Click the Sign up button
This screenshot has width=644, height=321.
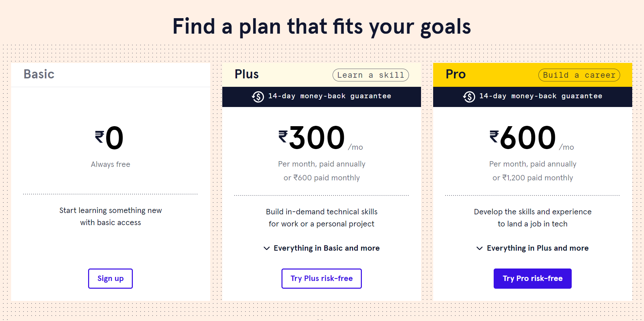coord(110,278)
